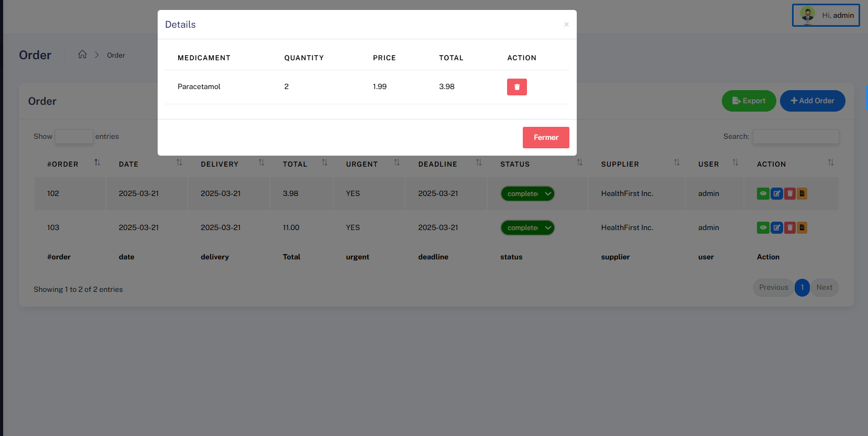Edit order 102 using pencil icon
Image resolution: width=868 pixels, height=436 pixels.
(x=776, y=193)
